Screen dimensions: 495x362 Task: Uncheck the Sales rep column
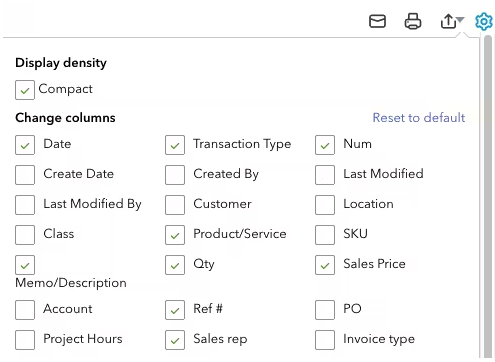(175, 340)
